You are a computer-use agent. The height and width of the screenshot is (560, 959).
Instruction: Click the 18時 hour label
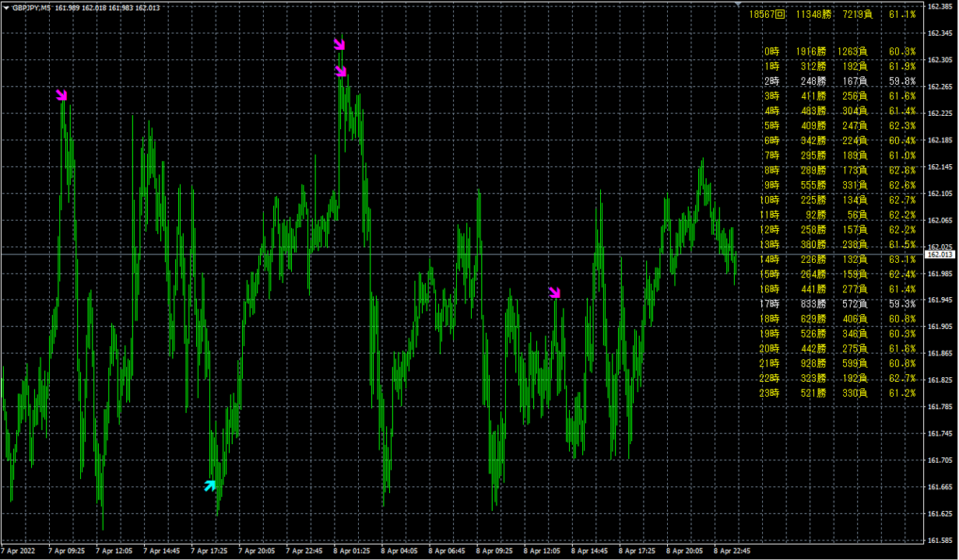click(768, 319)
